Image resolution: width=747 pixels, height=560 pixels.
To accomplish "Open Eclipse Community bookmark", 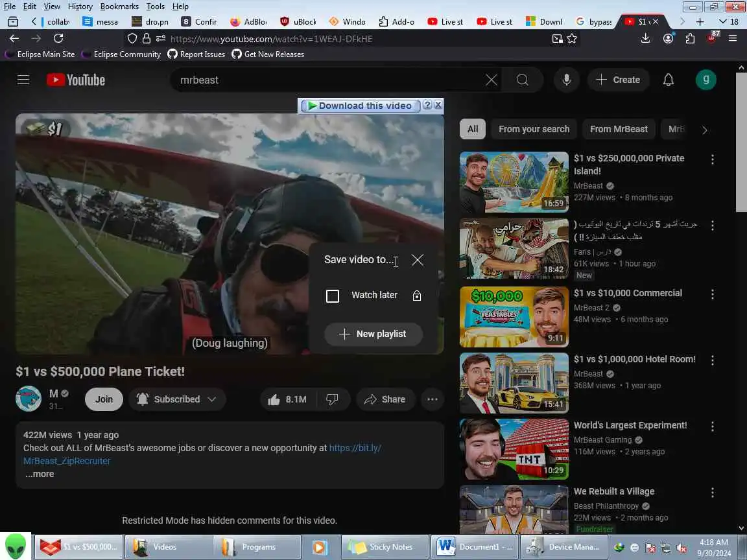I will point(121,54).
